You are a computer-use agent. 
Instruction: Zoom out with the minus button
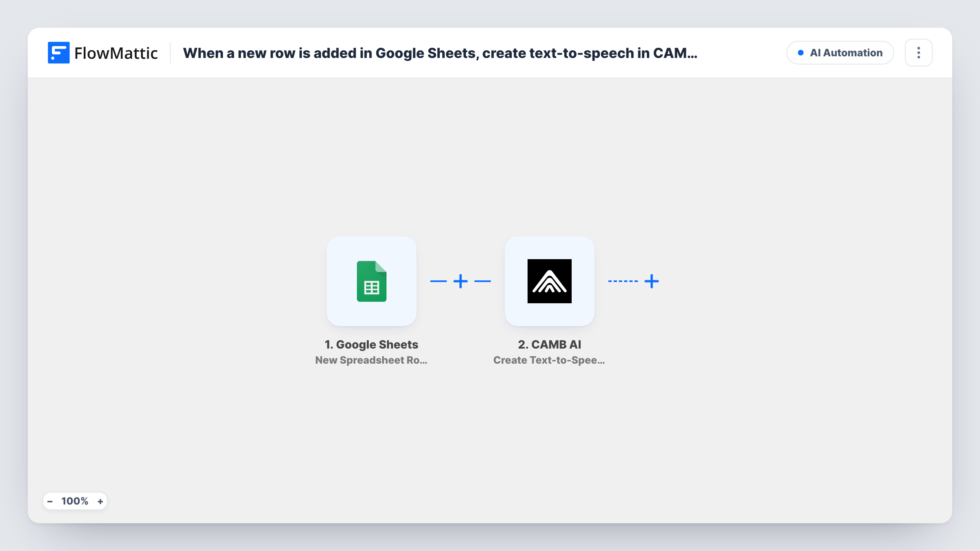(x=50, y=502)
